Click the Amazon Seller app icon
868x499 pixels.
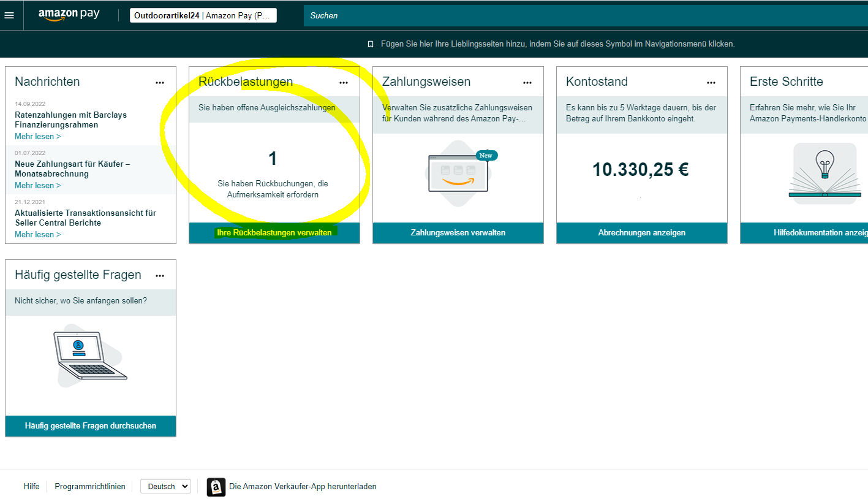(x=216, y=487)
